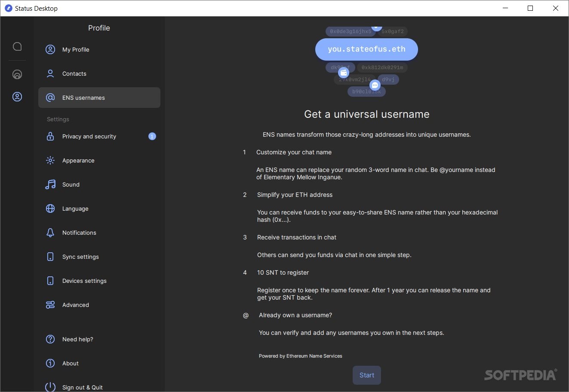This screenshot has height=392, width=569.
Task: Open Sound settings
Action: (x=99, y=184)
